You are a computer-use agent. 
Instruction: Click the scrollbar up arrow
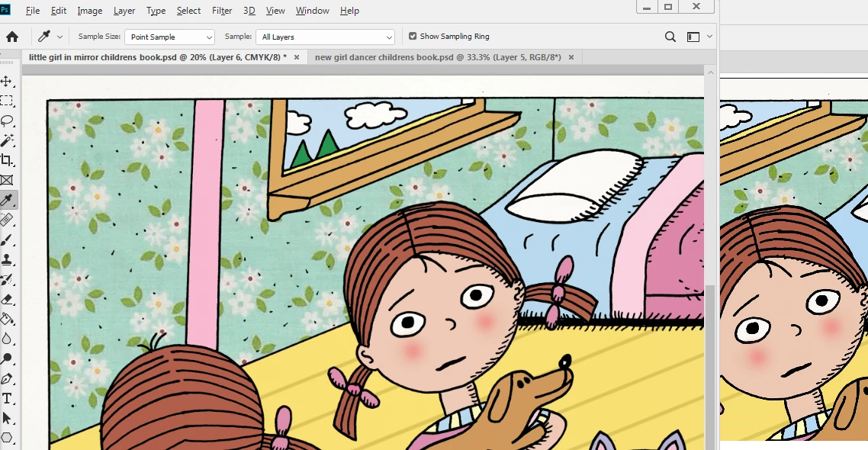click(711, 72)
